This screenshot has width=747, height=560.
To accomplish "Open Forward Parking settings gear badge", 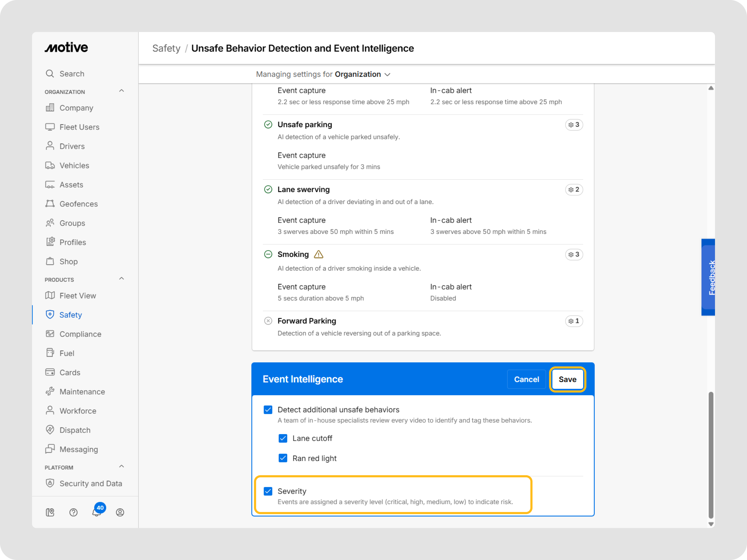I will 574,321.
